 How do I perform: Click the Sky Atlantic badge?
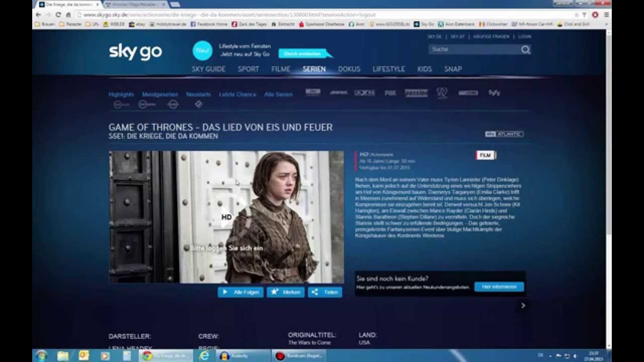tap(504, 134)
